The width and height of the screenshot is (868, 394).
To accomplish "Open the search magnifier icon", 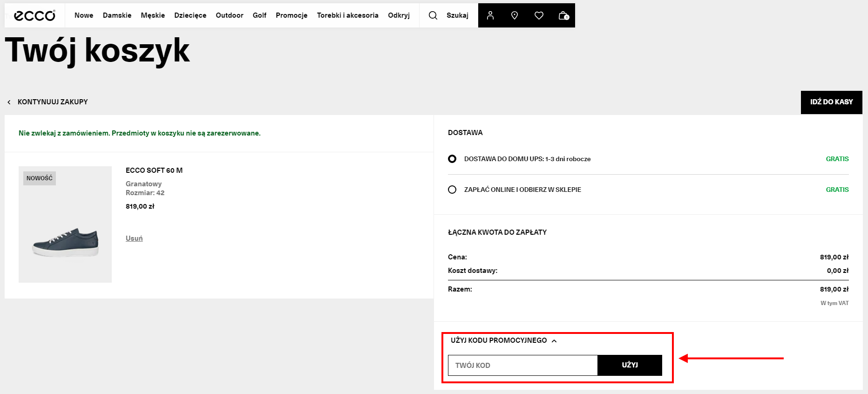I will coord(433,15).
